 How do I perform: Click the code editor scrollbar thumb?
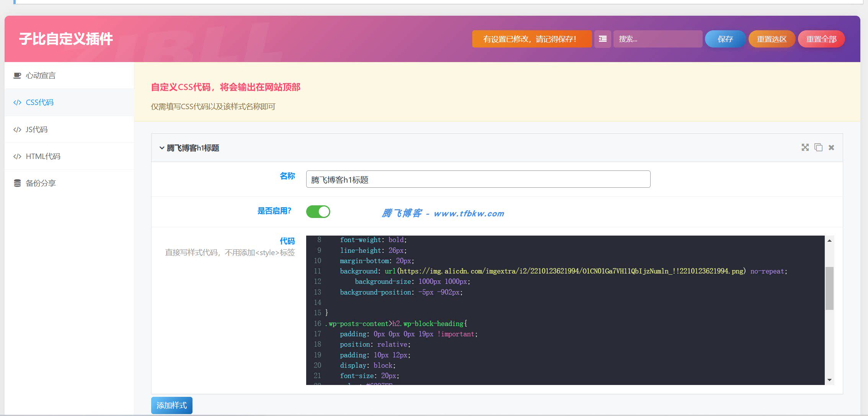tap(829, 288)
